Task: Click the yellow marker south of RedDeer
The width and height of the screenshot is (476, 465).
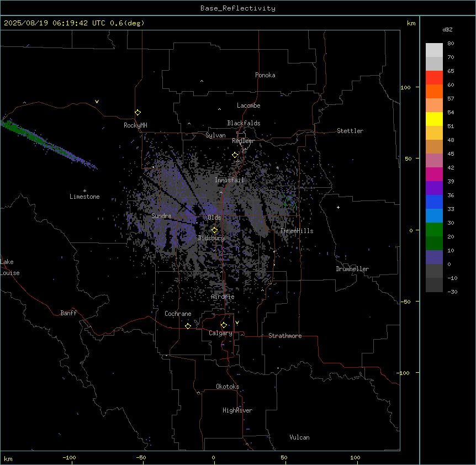Action: tap(235, 155)
